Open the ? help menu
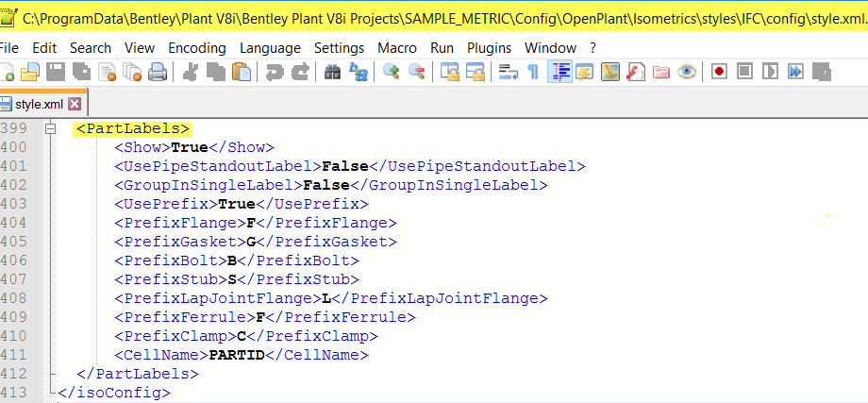Screen dimensions: 868x403 pyautogui.click(x=593, y=48)
